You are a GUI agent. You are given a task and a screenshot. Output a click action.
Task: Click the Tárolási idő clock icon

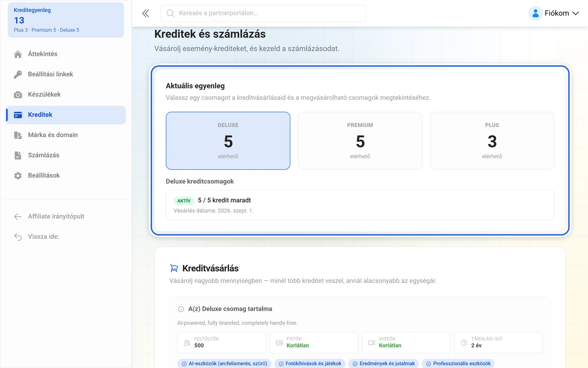[x=464, y=343]
